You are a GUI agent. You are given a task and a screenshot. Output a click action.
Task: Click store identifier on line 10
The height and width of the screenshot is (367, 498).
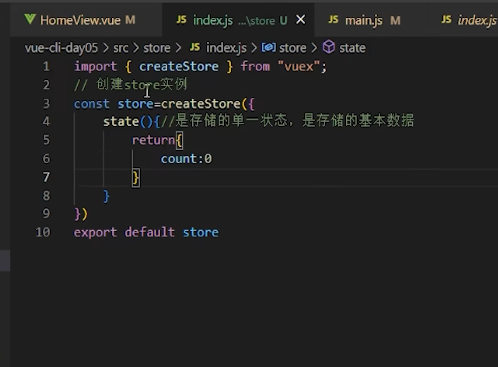click(201, 232)
